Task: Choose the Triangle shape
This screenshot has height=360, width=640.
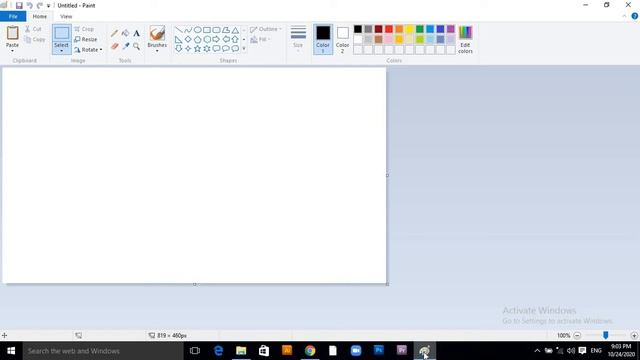Action: tap(235, 30)
